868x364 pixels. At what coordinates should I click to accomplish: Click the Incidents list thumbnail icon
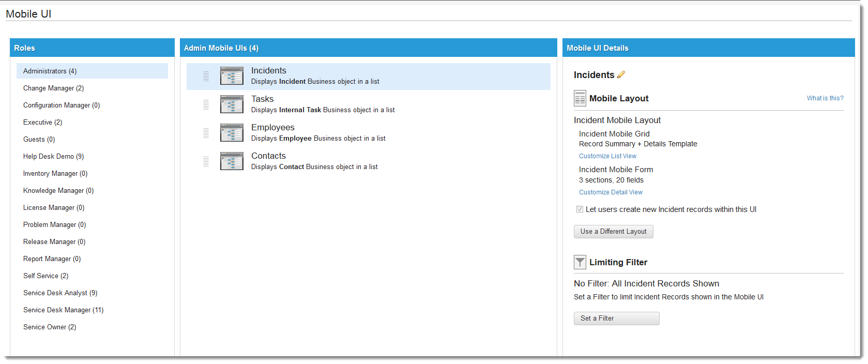pos(232,76)
